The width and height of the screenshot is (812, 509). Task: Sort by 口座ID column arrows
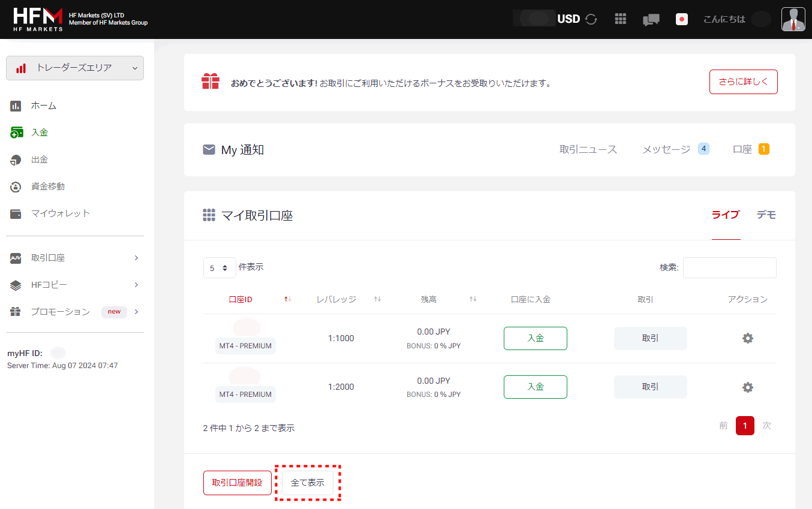288,299
